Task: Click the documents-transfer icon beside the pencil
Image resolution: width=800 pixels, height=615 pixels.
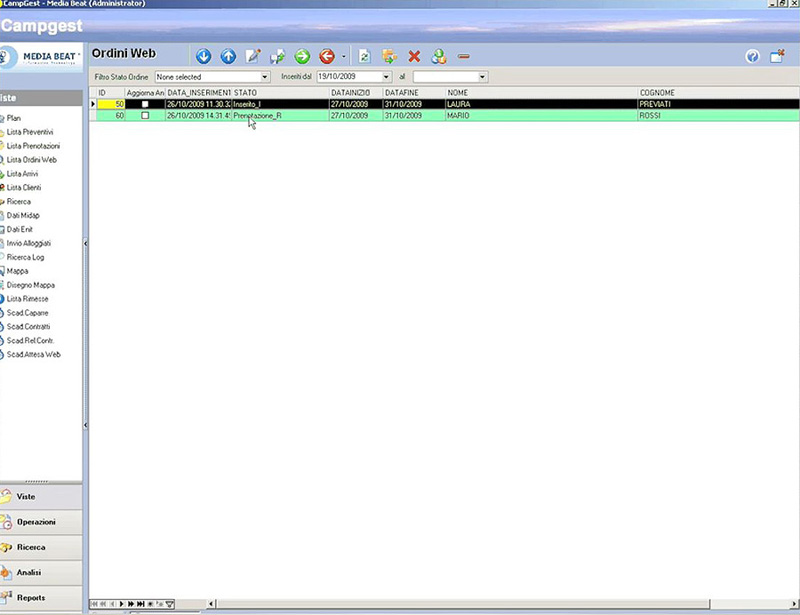Action: [x=278, y=56]
